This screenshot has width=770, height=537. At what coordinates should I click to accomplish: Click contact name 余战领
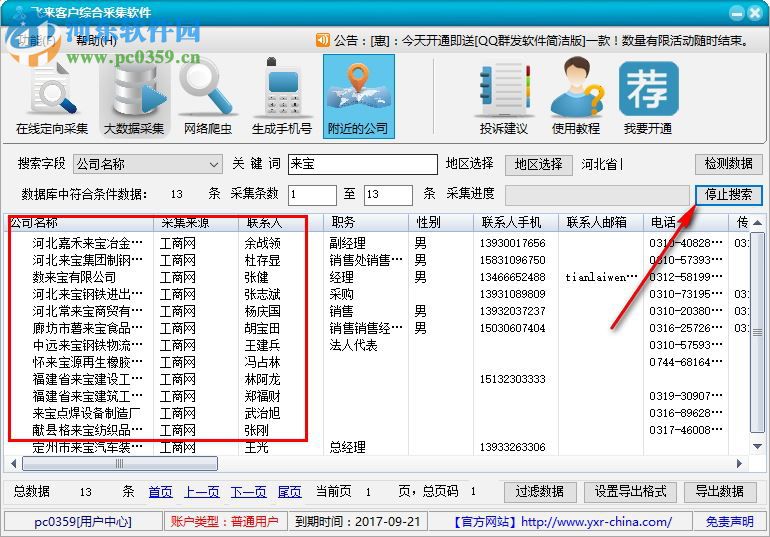pyautogui.click(x=262, y=243)
